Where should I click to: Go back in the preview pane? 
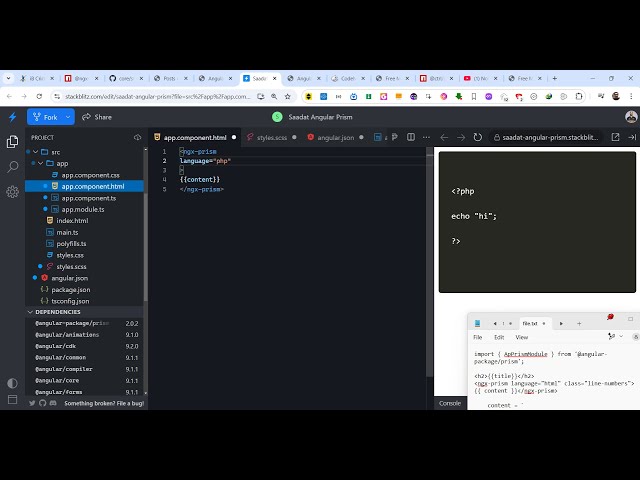coord(445,137)
